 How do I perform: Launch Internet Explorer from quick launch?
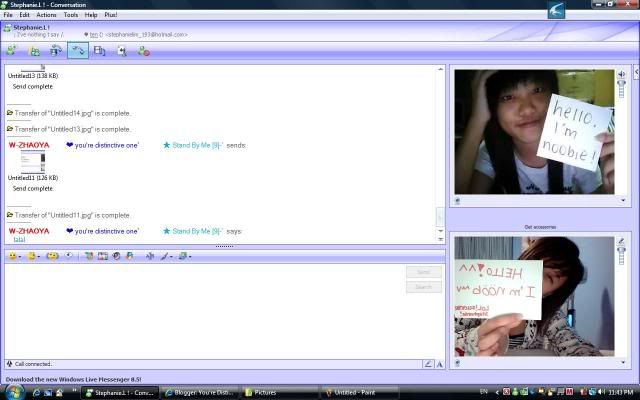36,393
